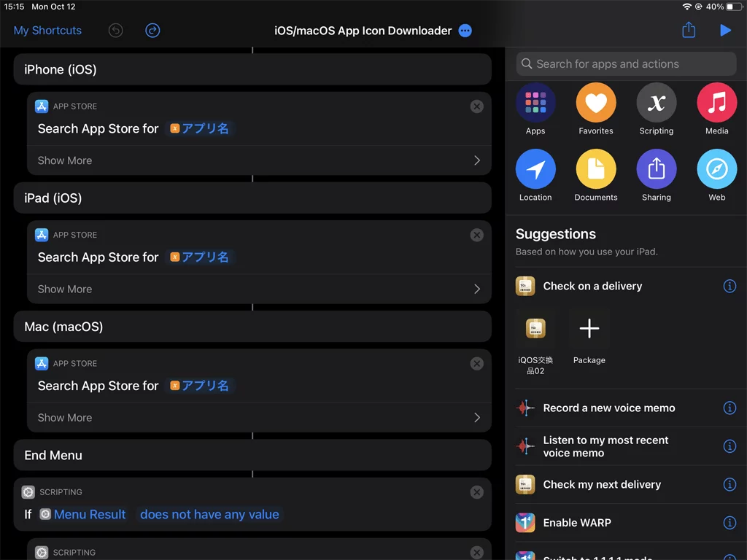Expand Show More under Mac (macOS) action
This screenshot has width=747, height=560.
click(259, 418)
